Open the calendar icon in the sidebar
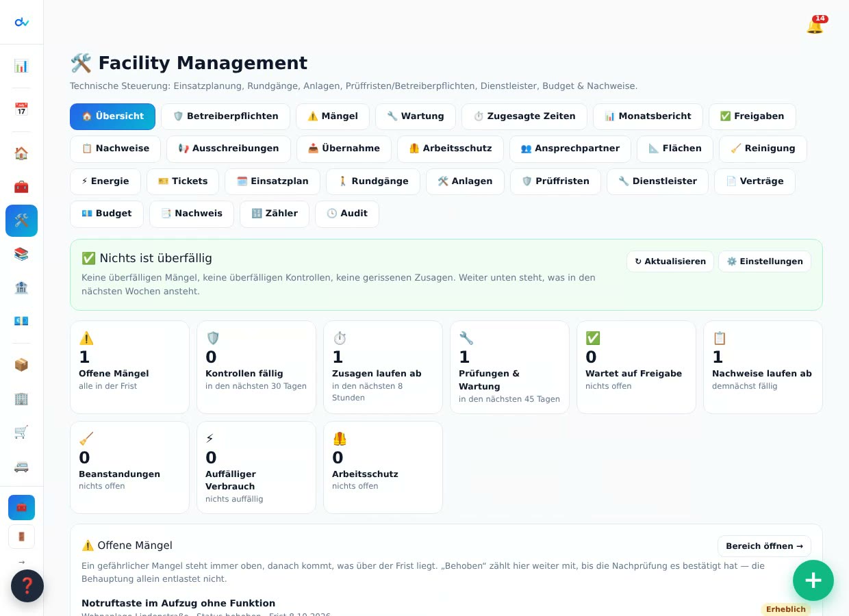The height and width of the screenshot is (616, 849). pyautogui.click(x=21, y=110)
